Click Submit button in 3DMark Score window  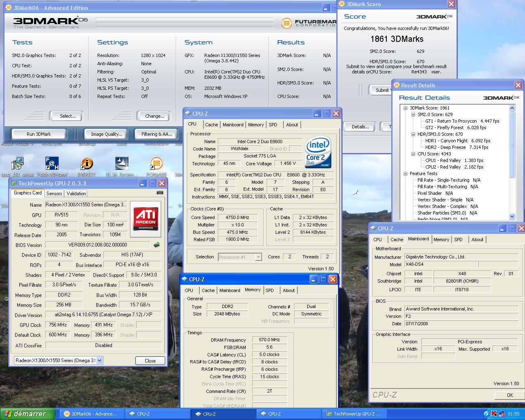[x=382, y=90]
